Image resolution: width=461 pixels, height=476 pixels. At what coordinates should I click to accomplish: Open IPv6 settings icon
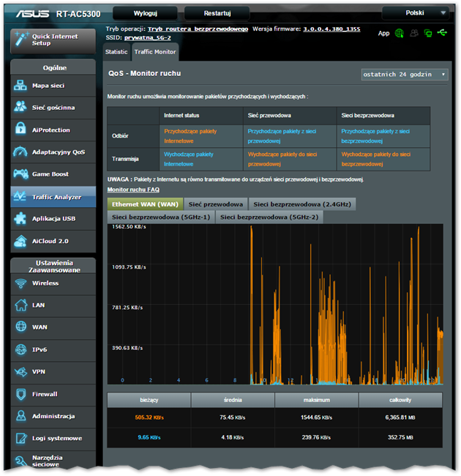coord(21,349)
